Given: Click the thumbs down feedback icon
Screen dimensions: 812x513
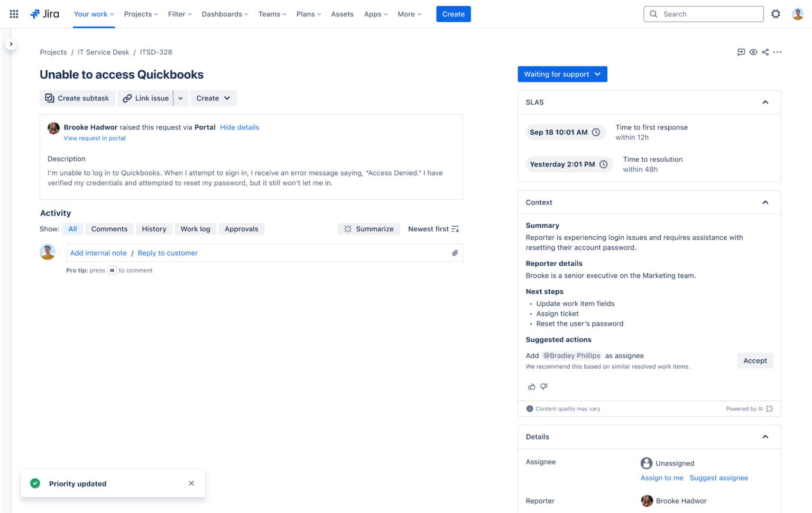Looking at the screenshot, I should coord(544,387).
